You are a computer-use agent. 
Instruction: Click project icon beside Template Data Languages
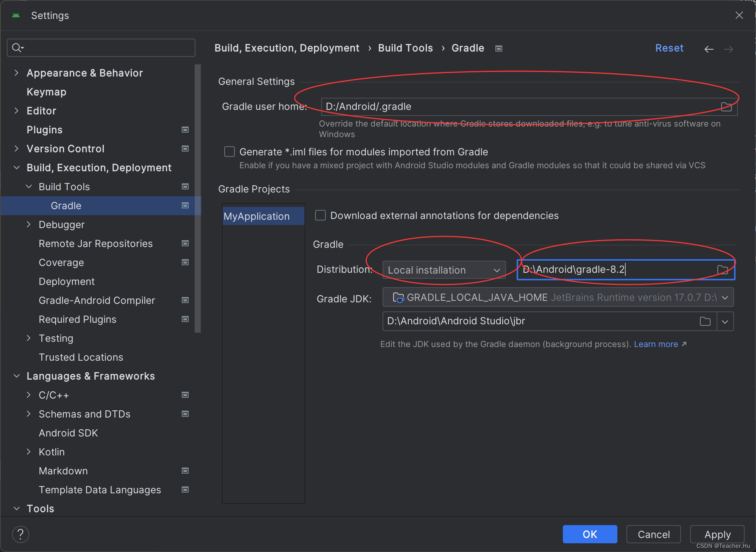[185, 490]
